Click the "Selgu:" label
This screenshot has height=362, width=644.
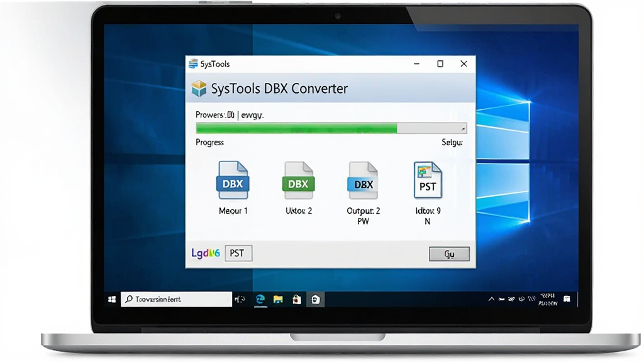click(452, 143)
